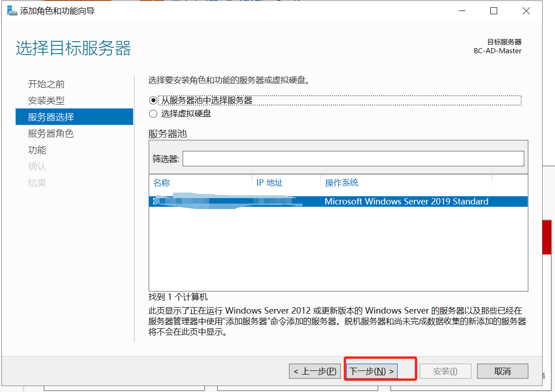555x392 pixels.
Task: Close the wizard with the X button
Action: tap(526, 11)
